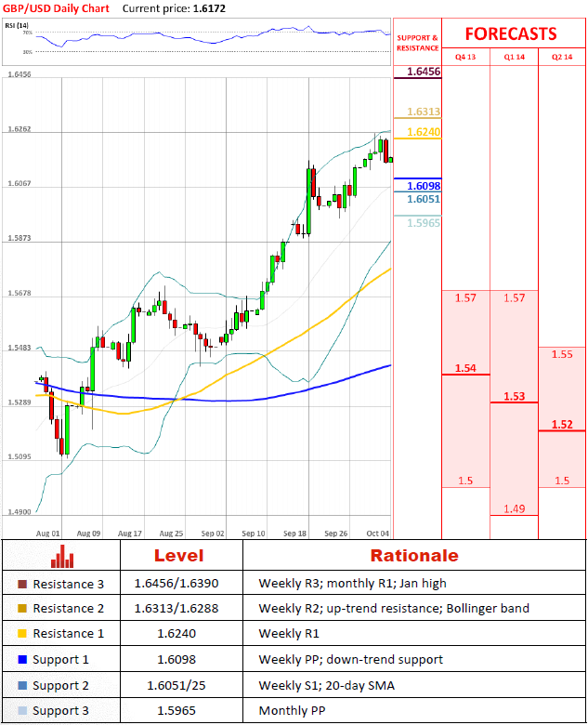Click the 1.5873 price axis label
588x725 pixels.
pyautogui.click(x=20, y=238)
